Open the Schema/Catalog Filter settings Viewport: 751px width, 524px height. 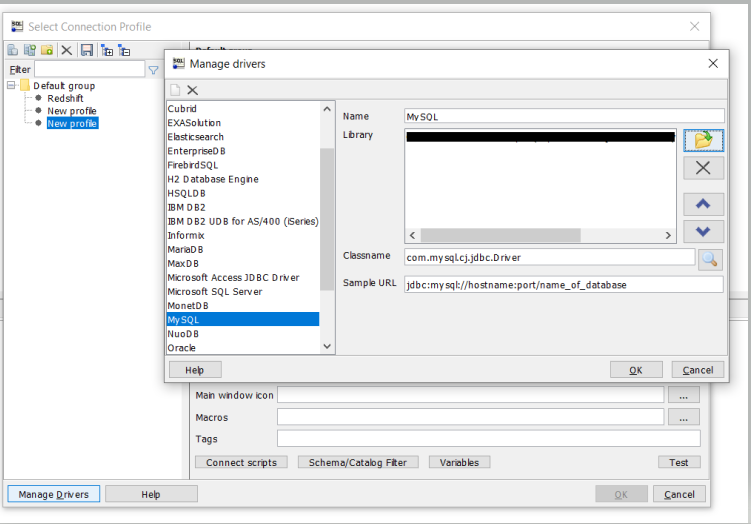(357, 463)
